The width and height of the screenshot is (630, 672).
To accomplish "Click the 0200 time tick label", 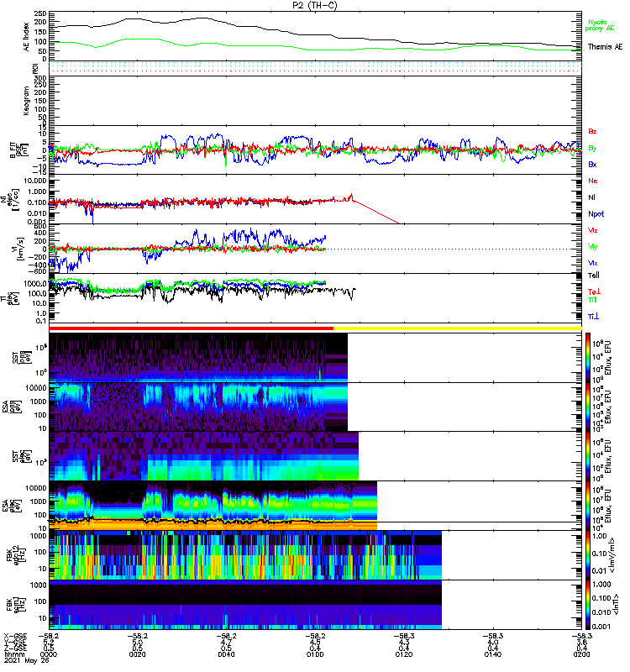I will pos(581,654).
